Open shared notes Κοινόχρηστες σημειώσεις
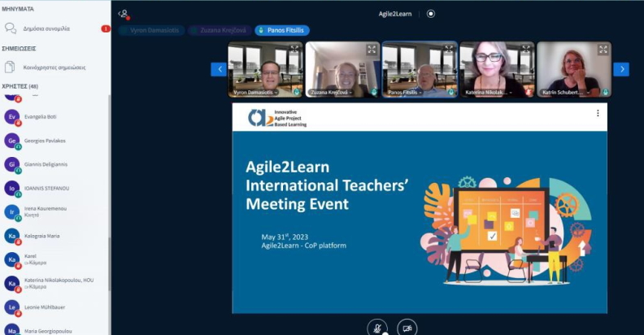 coord(55,67)
